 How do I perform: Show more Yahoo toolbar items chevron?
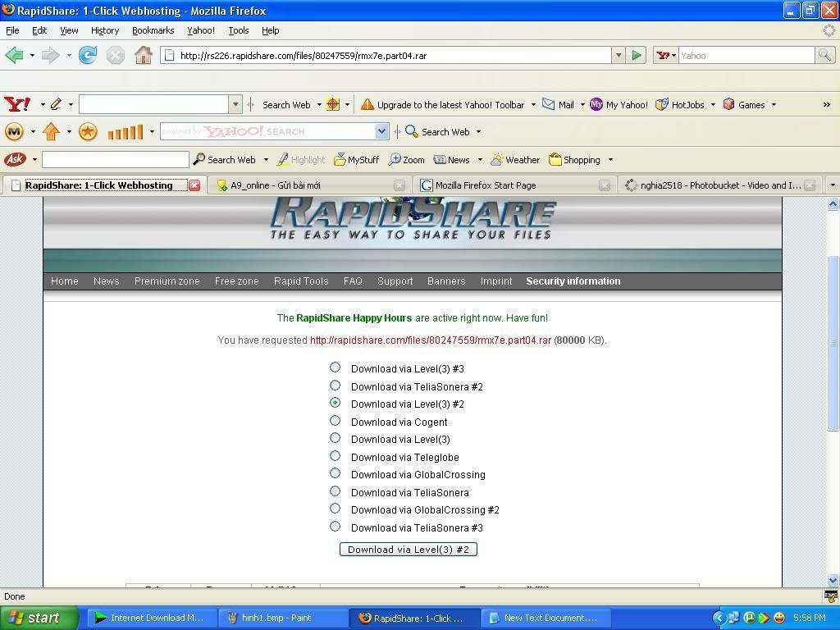pos(827,105)
